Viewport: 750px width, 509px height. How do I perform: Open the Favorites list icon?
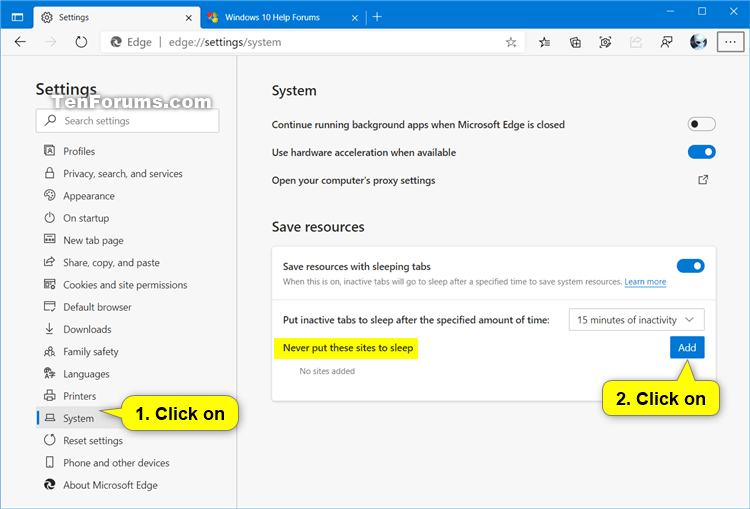[x=544, y=42]
